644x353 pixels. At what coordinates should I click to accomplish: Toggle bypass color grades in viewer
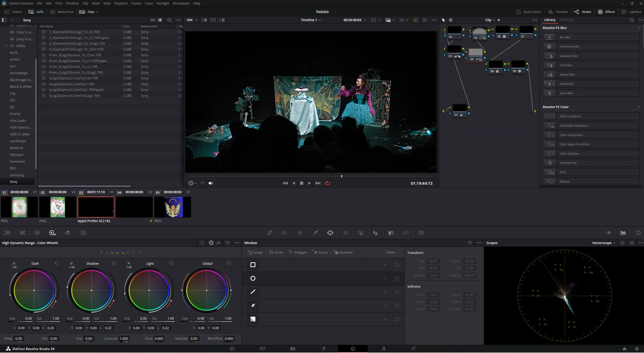(x=415, y=20)
